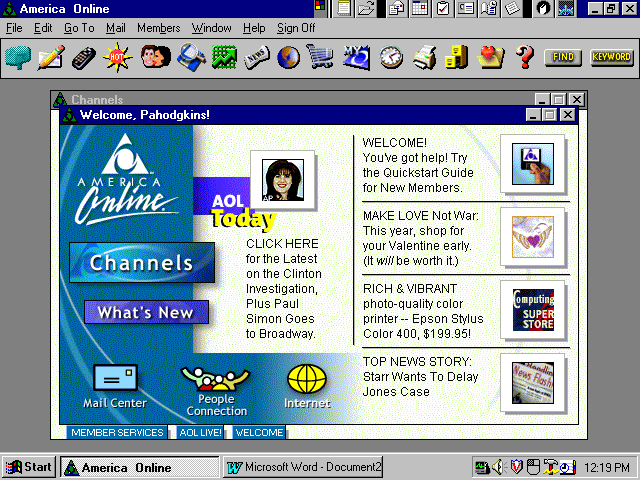Click the Online Clock toolbar icon

click(391, 57)
